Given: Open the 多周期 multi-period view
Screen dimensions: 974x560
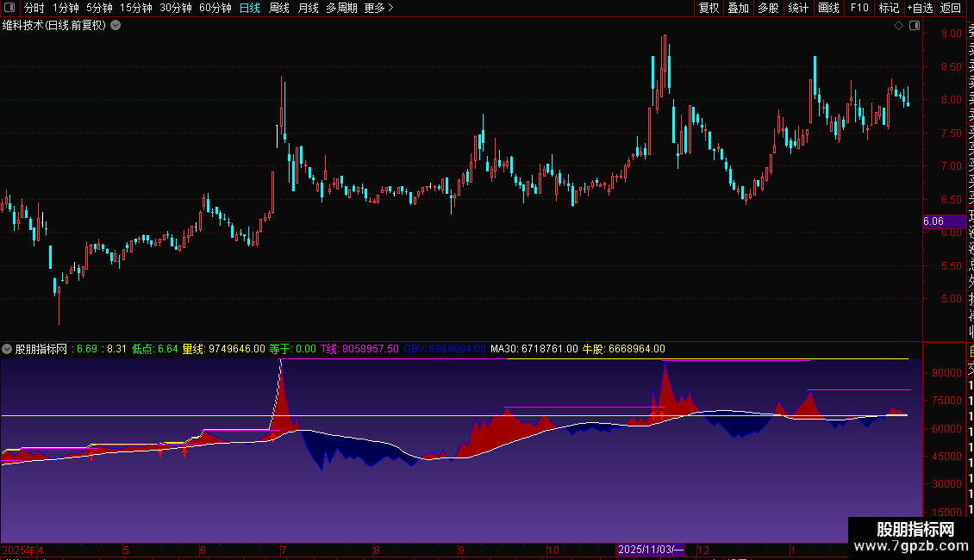Looking at the screenshot, I should tap(341, 8).
